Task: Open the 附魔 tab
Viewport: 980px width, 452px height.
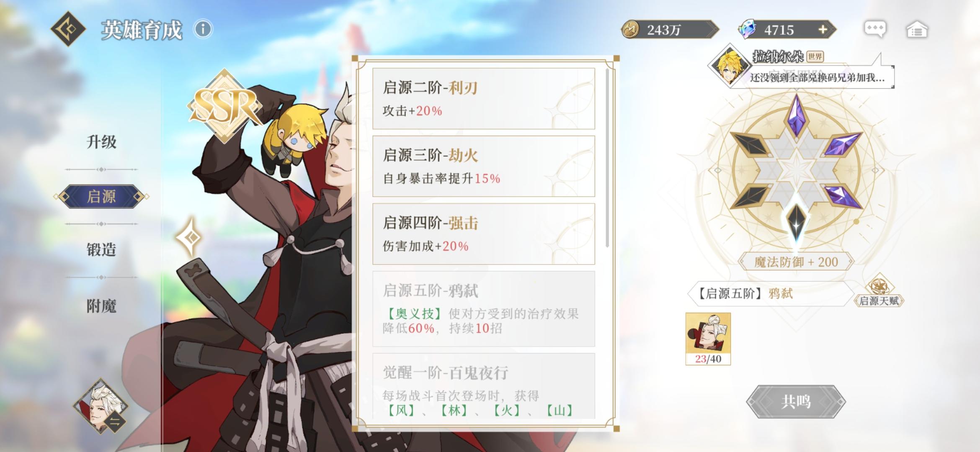Action: point(101,306)
